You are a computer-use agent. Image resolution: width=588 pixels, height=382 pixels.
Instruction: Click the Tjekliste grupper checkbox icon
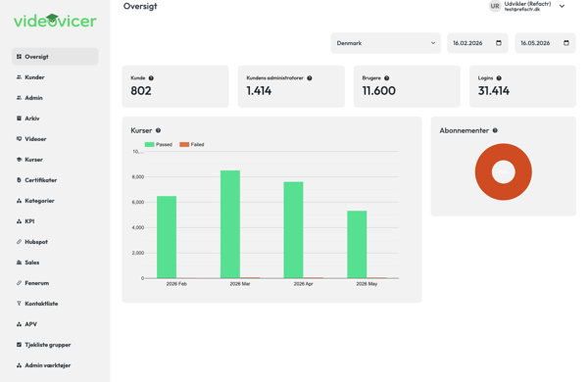[19, 345]
